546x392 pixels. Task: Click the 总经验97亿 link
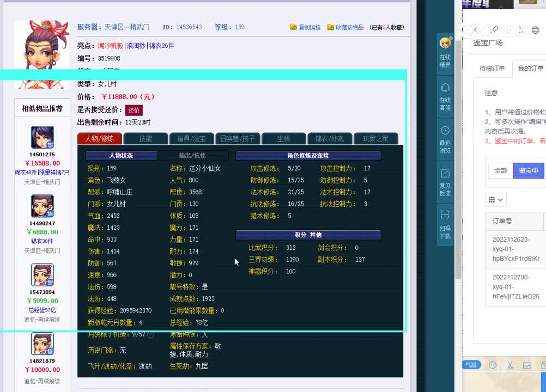point(42,310)
